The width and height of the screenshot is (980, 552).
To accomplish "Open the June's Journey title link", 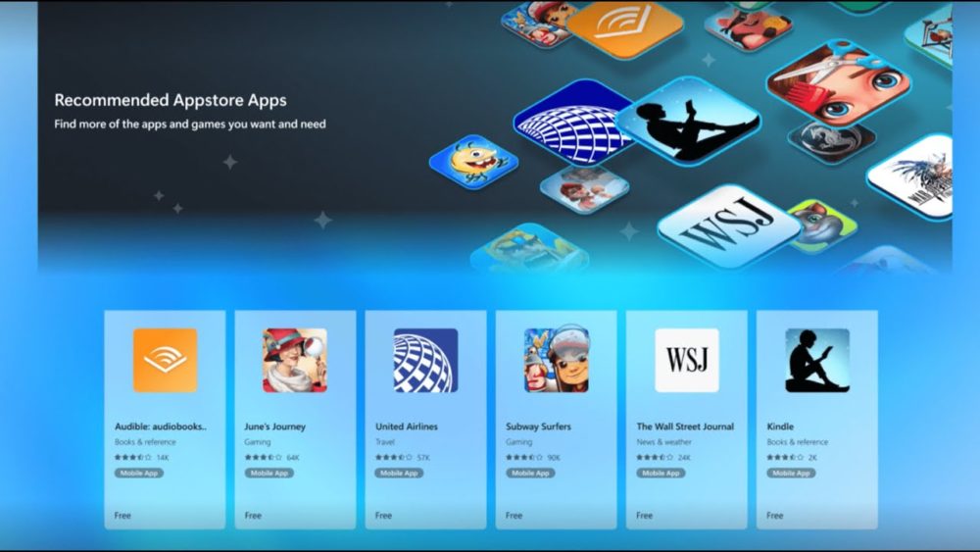I will coord(275,427).
